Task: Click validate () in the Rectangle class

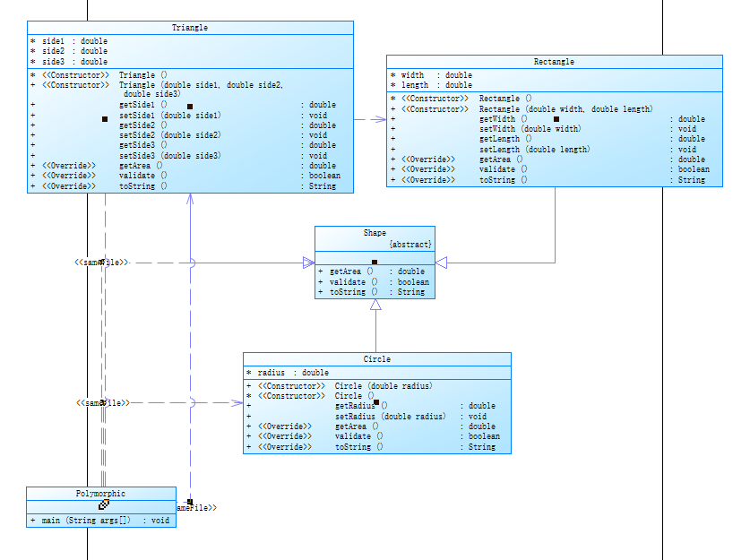Action: (x=504, y=169)
